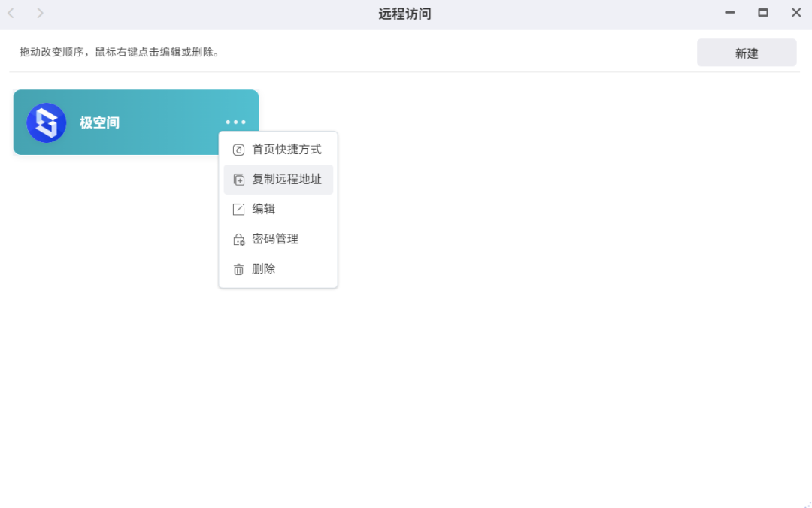Choose 删除 to remove the entry

(x=264, y=269)
